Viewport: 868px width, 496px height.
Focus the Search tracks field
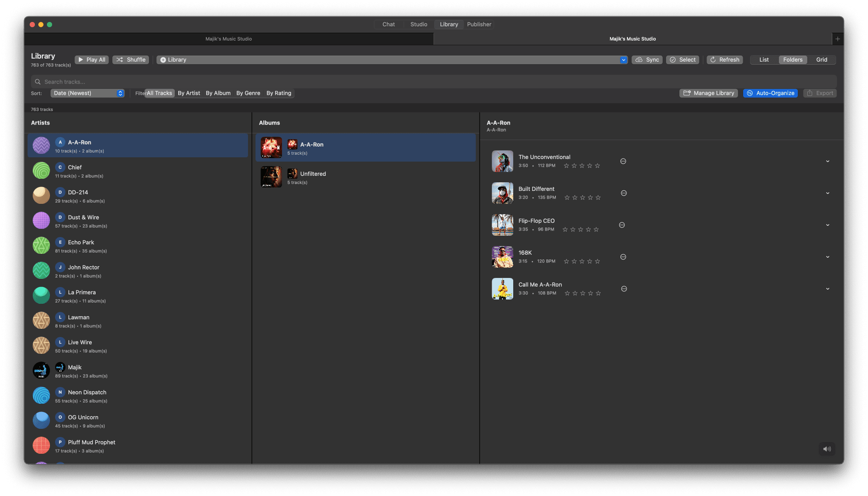point(434,82)
